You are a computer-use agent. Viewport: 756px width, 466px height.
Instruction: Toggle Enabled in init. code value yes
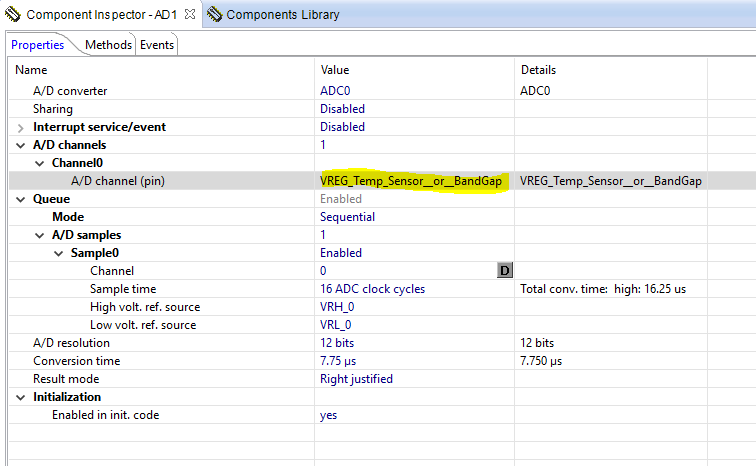(328, 415)
